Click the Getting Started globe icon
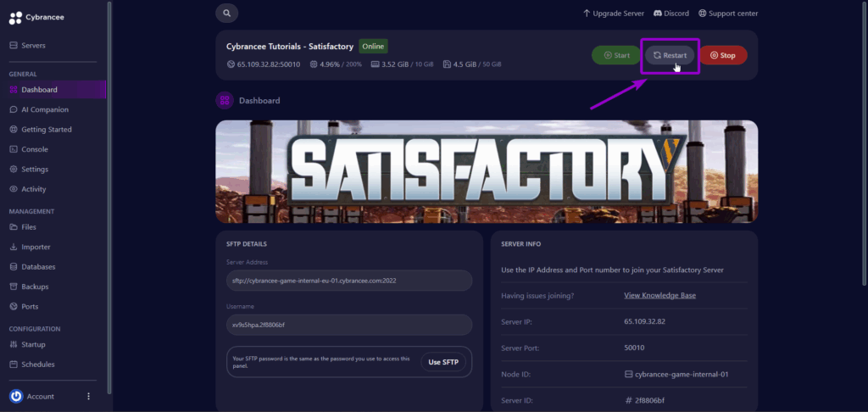868x412 pixels. (x=14, y=130)
